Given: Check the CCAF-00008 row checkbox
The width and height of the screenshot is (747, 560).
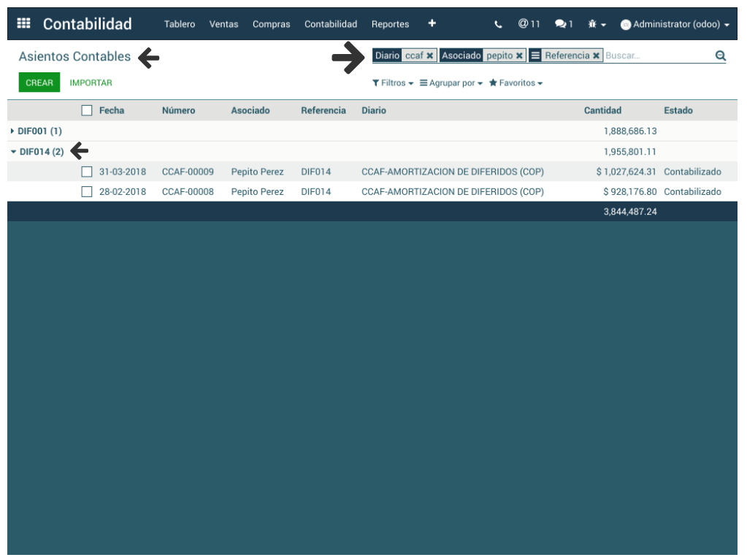Looking at the screenshot, I should [x=87, y=191].
